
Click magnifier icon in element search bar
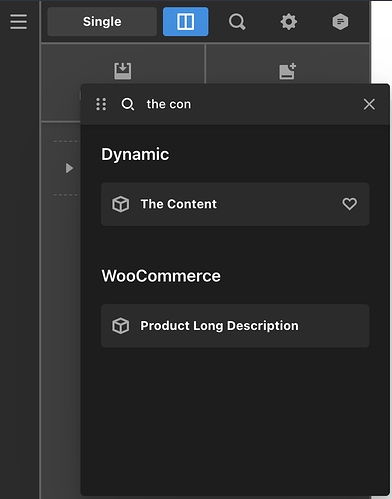pyautogui.click(x=128, y=104)
